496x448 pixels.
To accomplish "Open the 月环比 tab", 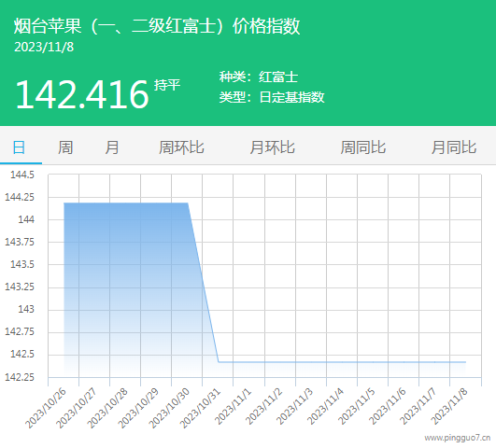I will [x=273, y=147].
